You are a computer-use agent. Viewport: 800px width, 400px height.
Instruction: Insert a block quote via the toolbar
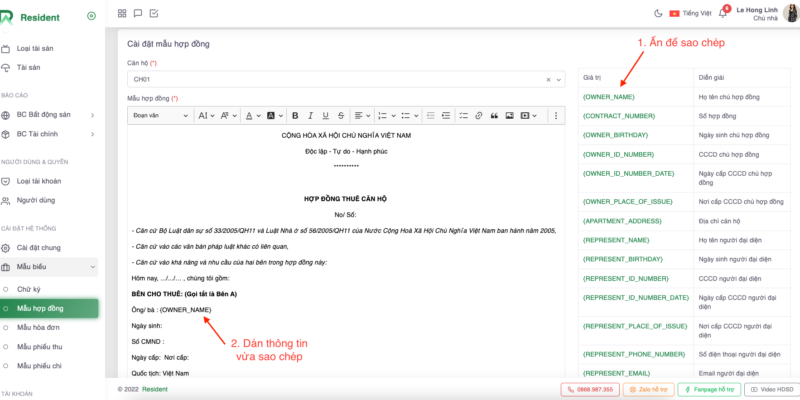[494, 116]
